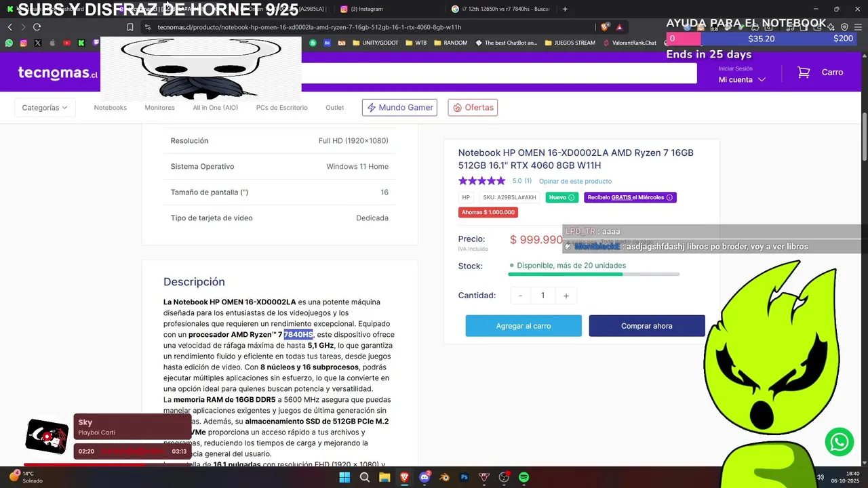Open the WTB bookmarks folder
The width and height of the screenshot is (868, 488).
click(x=416, y=43)
